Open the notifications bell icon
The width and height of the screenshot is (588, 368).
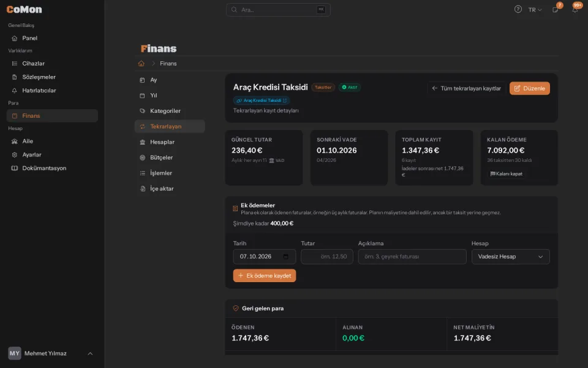575,10
